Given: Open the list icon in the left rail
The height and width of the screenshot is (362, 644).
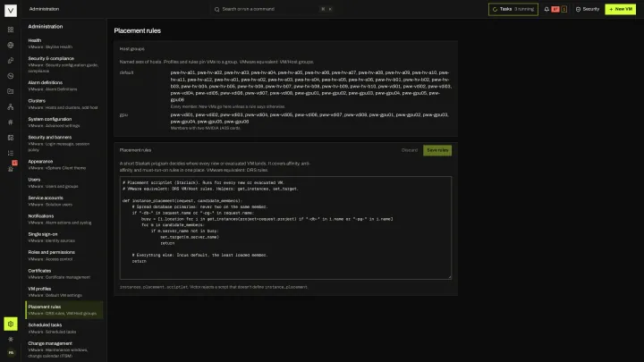Looking at the screenshot, I should click(x=11, y=153).
